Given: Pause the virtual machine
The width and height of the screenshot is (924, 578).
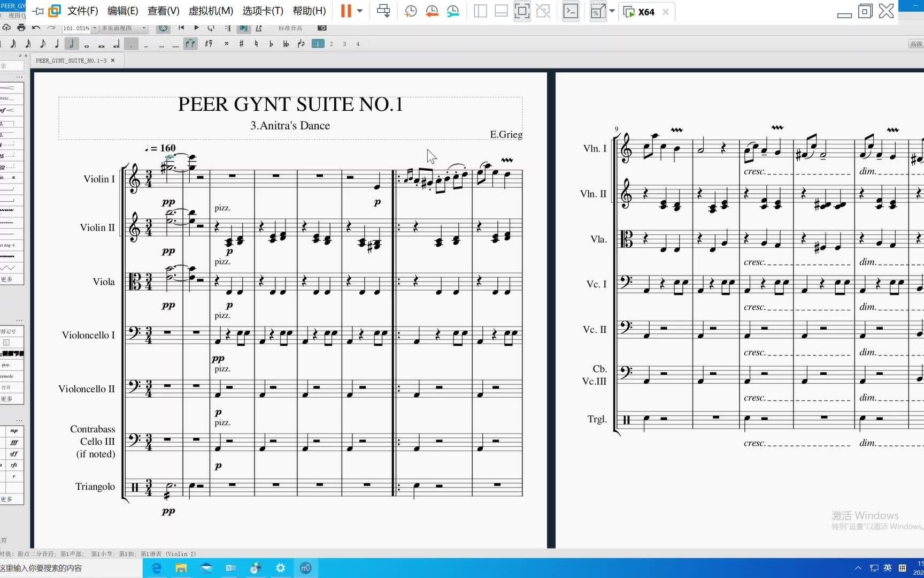Looking at the screenshot, I should [x=346, y=11].
